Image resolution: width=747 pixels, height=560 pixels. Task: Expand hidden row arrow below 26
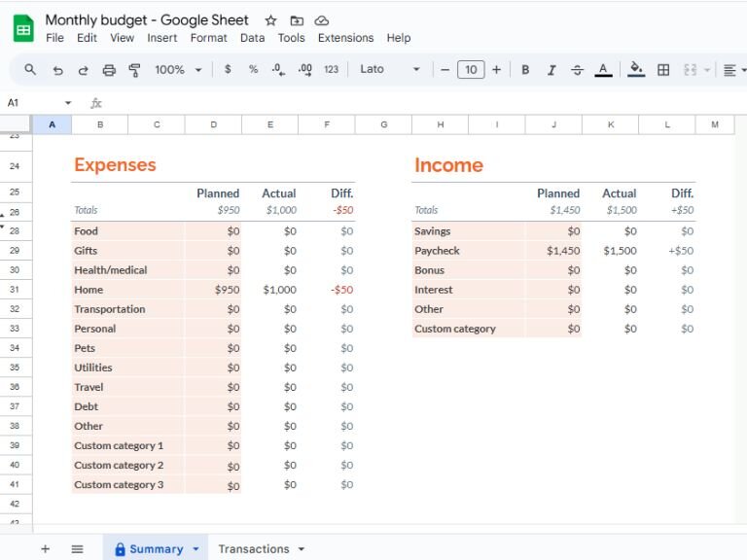click(x=3, y=227)
